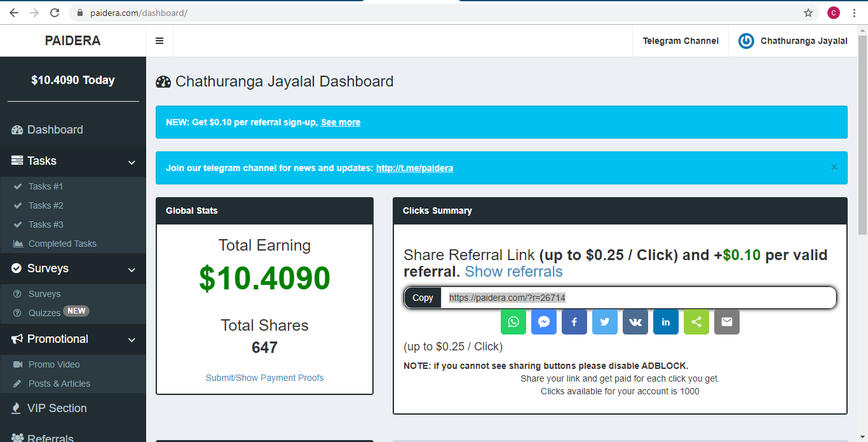The width and height of the screenshot is (868, 442).
Task: Open Tasks #1 in sidebar
Action: click(73, 186)
